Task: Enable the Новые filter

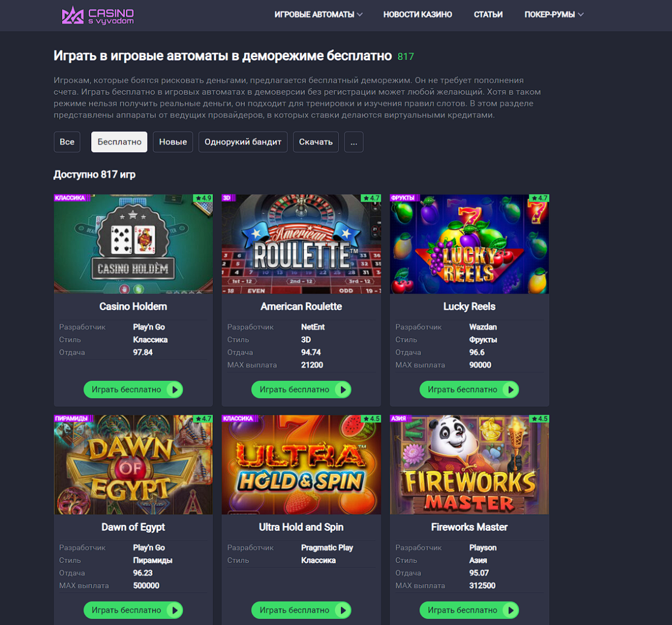Action: click(x=173, y=142)
